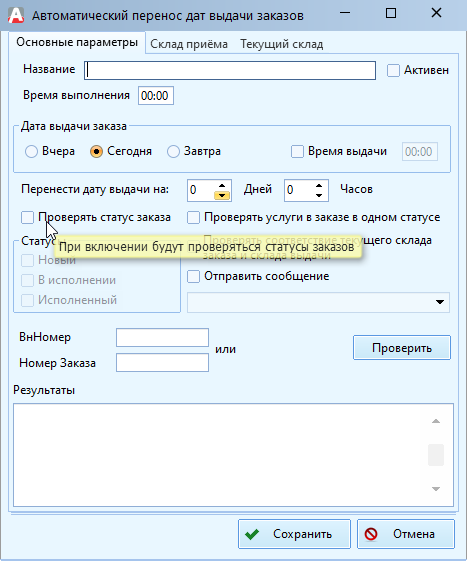Click the Отмена button
Screen dimensions: 467x561
click(x=406, y=534)
